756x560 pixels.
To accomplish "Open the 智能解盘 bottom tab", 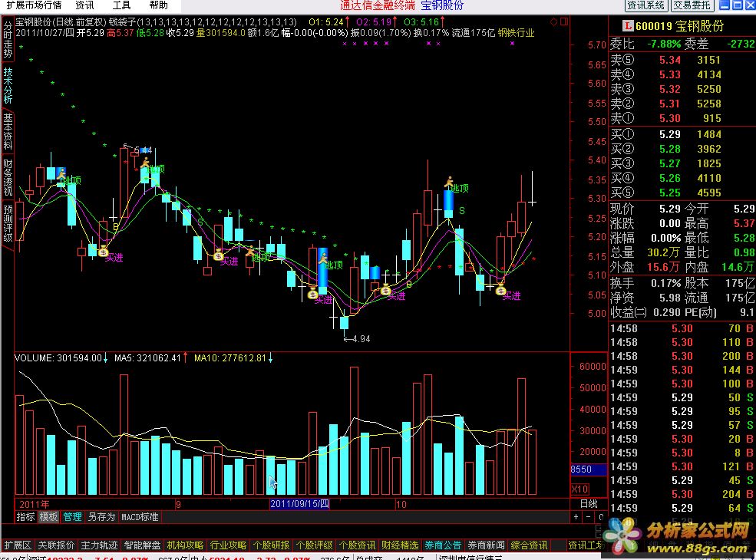I will (x=142, y=545).
